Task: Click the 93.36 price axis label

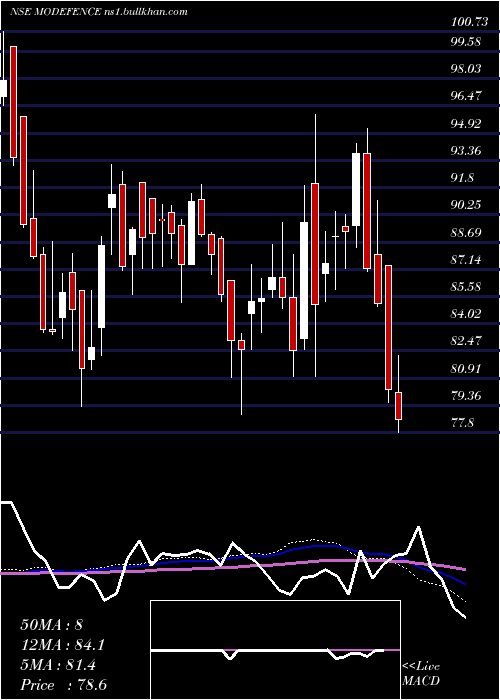Action: tap(467, 151)
